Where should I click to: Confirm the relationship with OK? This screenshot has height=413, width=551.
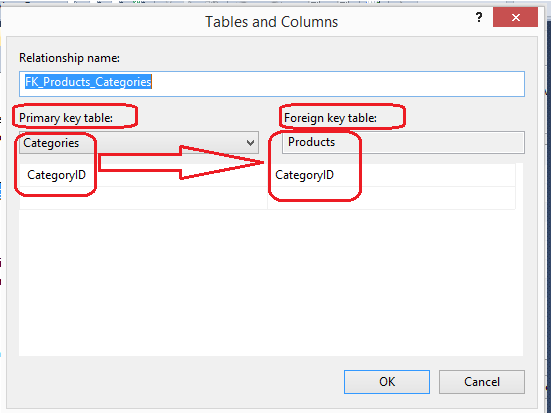tap(387, 382)
